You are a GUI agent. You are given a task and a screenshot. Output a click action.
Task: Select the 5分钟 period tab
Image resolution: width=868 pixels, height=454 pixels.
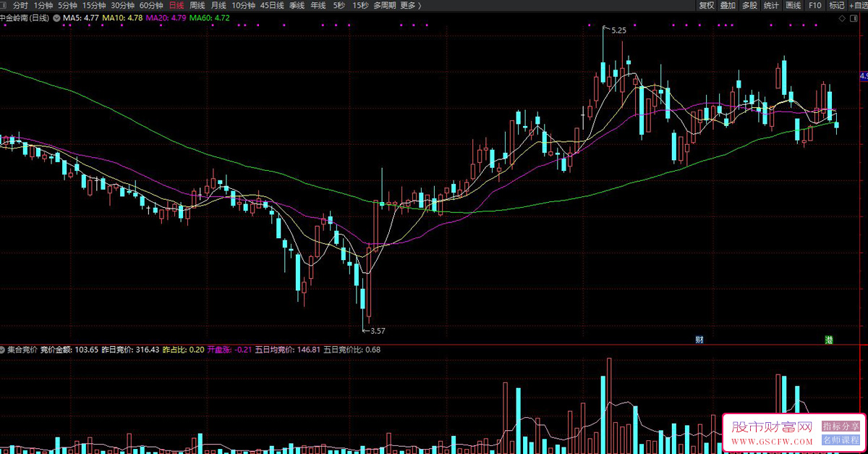click(x=67, y=5)
